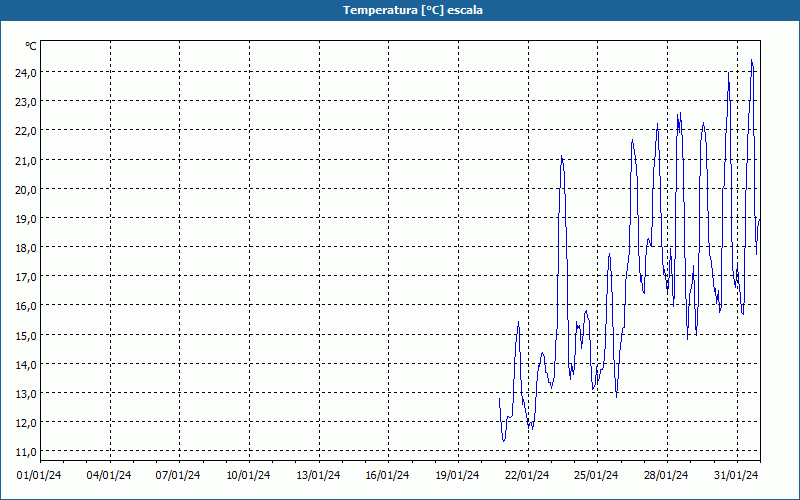The width and height of the screenshot is (800, 500).
Task: Click the 28/01/24 date label
Action: point(666,475)
